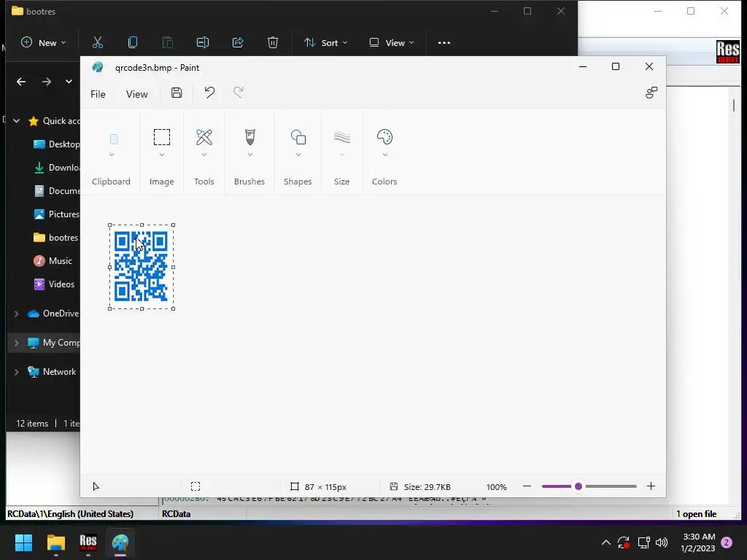
Task: Show hidden system tray icons
Action: click(x=606, y=542)
